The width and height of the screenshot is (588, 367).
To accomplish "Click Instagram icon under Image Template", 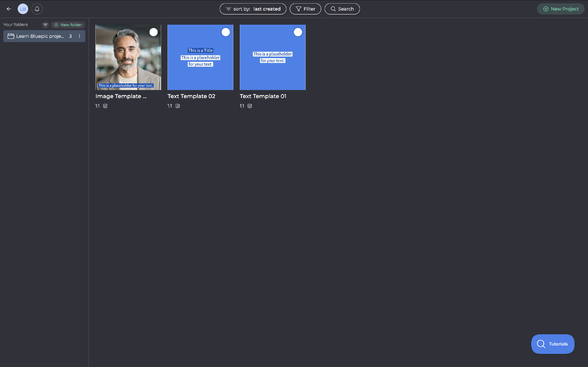I will pos(105,106).
